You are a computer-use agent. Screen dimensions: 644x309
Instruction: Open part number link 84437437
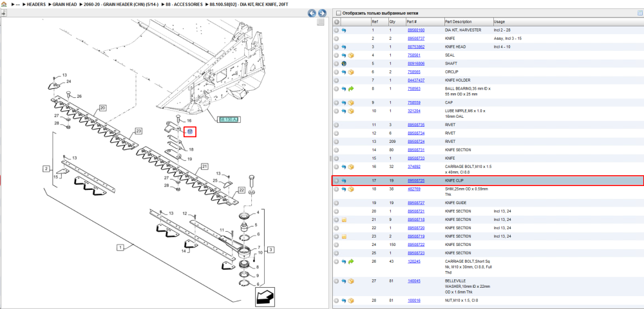415,80
